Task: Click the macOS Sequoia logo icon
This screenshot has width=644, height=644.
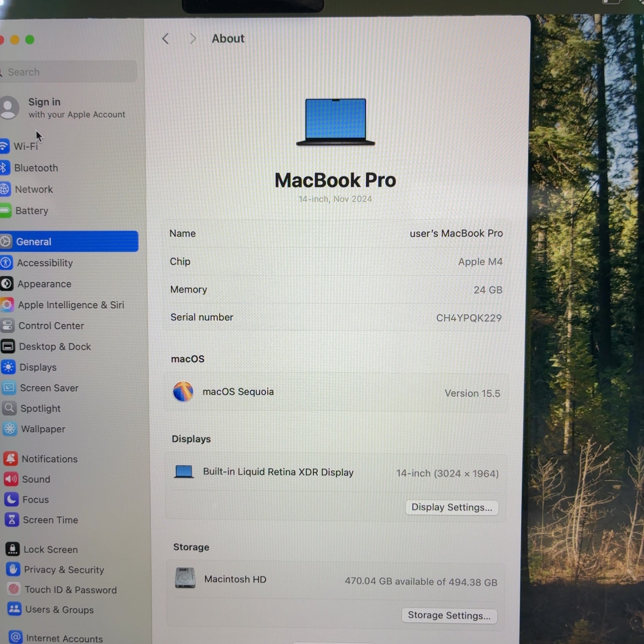Action: pyautogui.click(x=183, y=392)
